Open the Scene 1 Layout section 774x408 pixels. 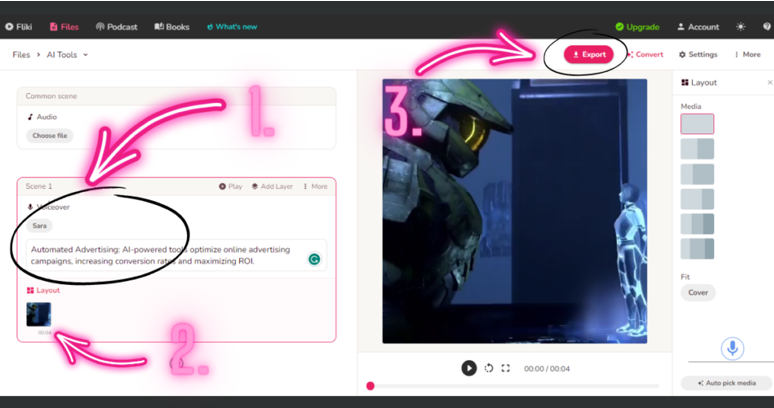click(x=43, y=290)
